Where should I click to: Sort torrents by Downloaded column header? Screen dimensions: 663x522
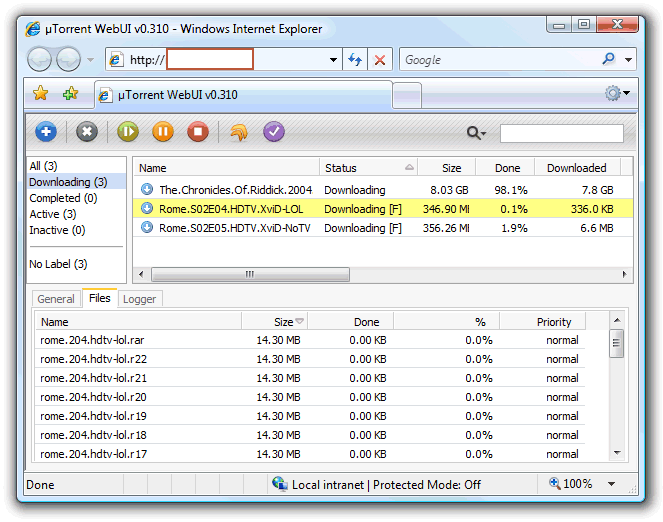(577, 168)
